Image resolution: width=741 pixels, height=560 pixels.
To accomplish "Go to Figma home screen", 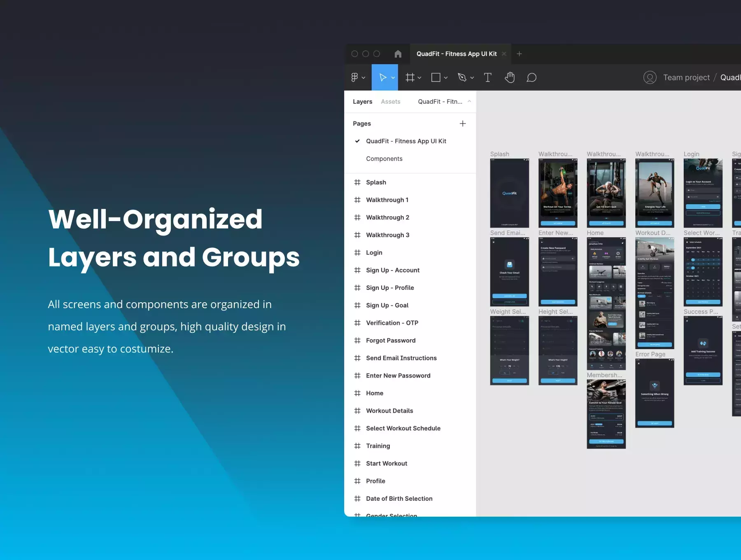I will point(398,54).
